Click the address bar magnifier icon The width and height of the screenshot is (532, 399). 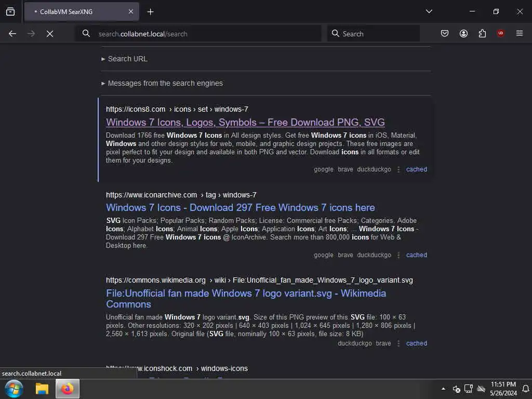click(x=86, y=33)
